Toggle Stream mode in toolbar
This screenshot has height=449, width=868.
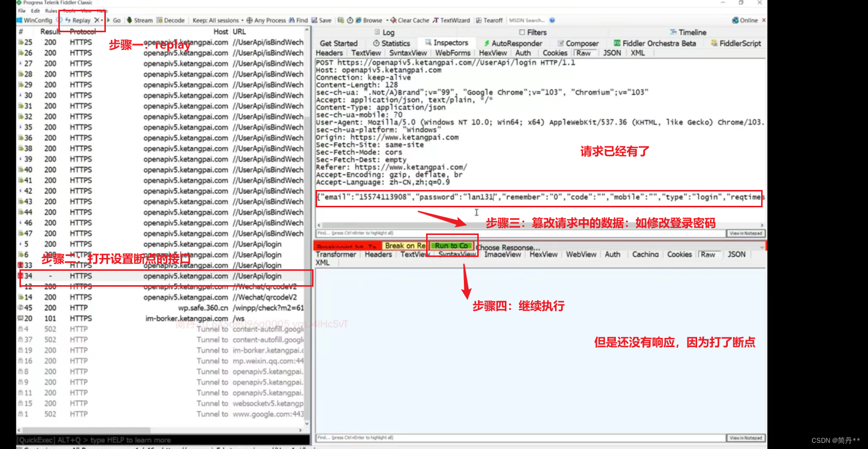(140, 20)
